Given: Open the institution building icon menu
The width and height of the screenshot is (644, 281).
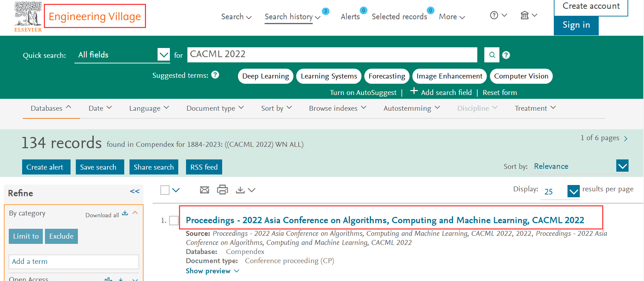Looking at the screenshot, I should point(525,15).
